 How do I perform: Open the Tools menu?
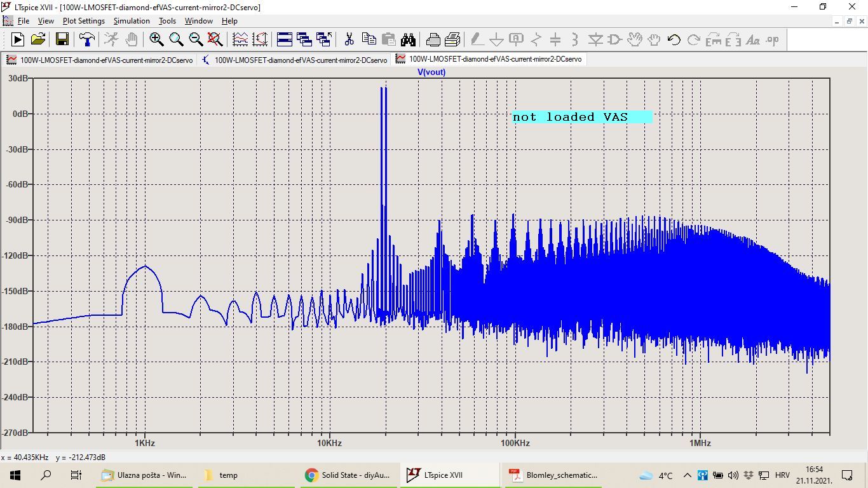click(x=167, y=21)
